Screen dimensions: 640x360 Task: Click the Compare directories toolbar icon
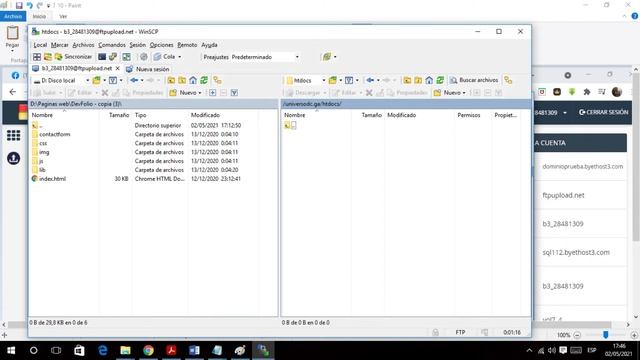click(48, 57)
